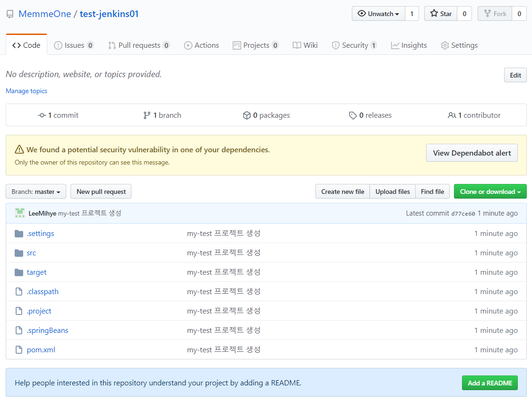Open the Security tab

pos(355,45)
